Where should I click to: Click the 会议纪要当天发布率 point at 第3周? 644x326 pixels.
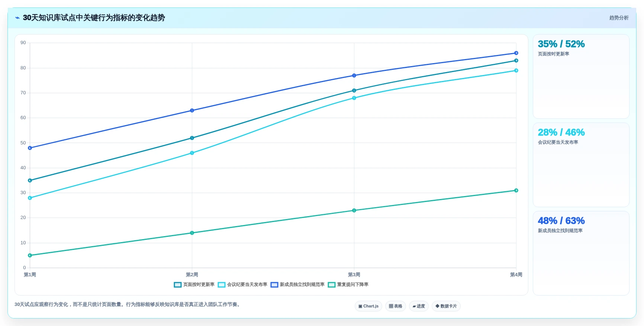tap(354, 98)
